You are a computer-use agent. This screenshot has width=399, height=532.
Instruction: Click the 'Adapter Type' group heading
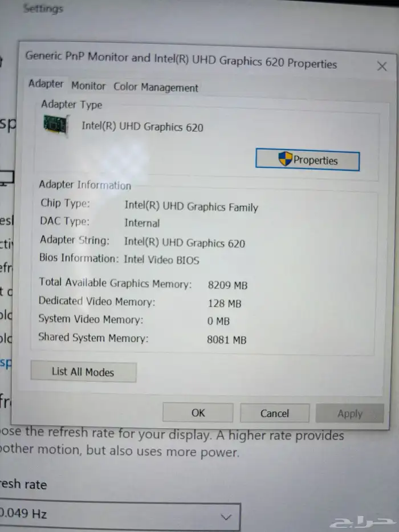coord(72,104)
